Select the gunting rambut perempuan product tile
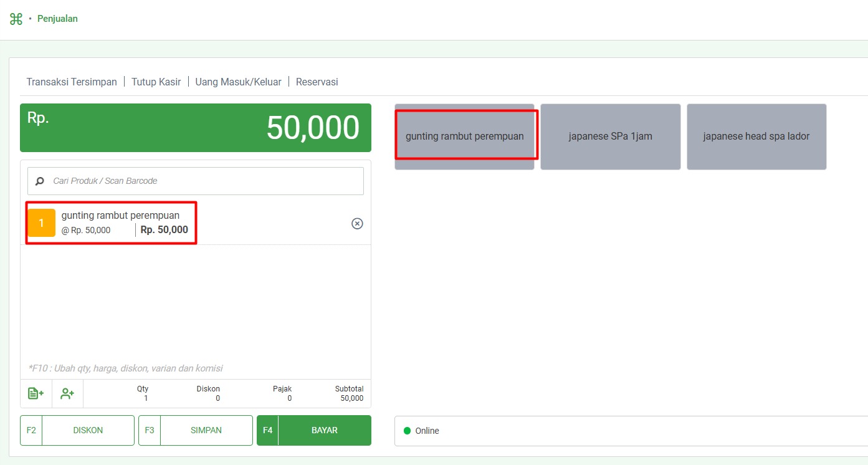The height and width of the screenshot is (465, 868). tap(464, 136)
